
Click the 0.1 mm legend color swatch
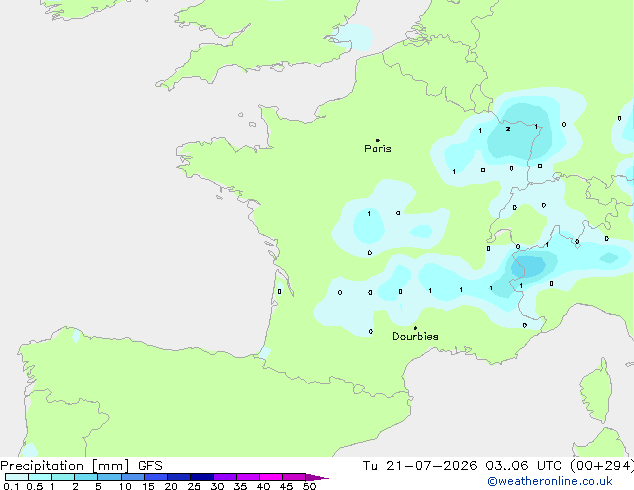point(17,477)
